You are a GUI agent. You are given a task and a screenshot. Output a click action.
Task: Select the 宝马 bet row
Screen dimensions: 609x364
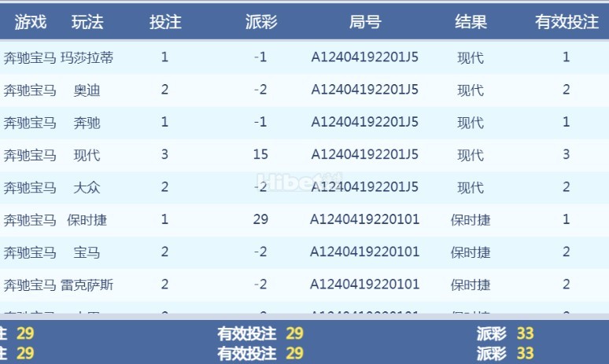[304, 252]
